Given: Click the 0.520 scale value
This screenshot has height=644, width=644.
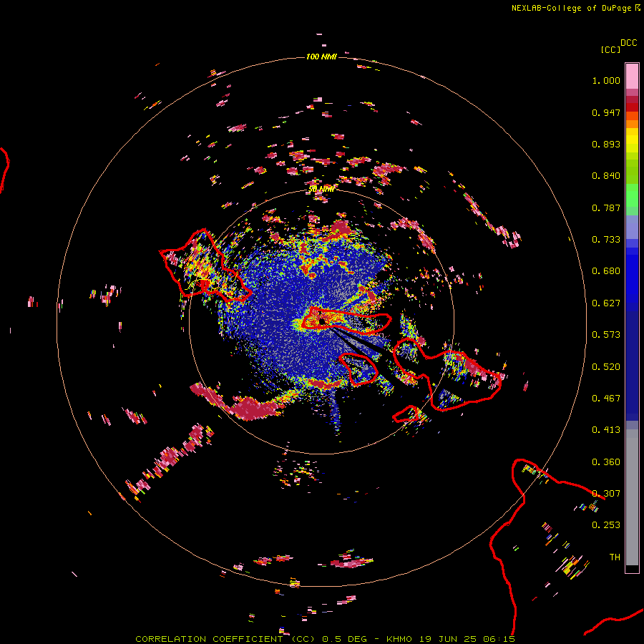Looking at the screenshot, I should pyautogui.click(x=606, y=367).
